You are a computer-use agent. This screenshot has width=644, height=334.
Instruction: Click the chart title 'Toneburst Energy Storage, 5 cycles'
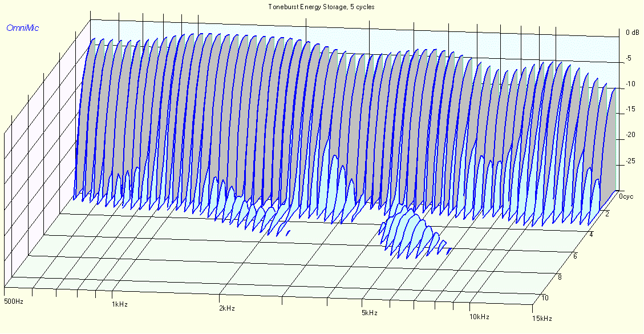tap(321, 7)
